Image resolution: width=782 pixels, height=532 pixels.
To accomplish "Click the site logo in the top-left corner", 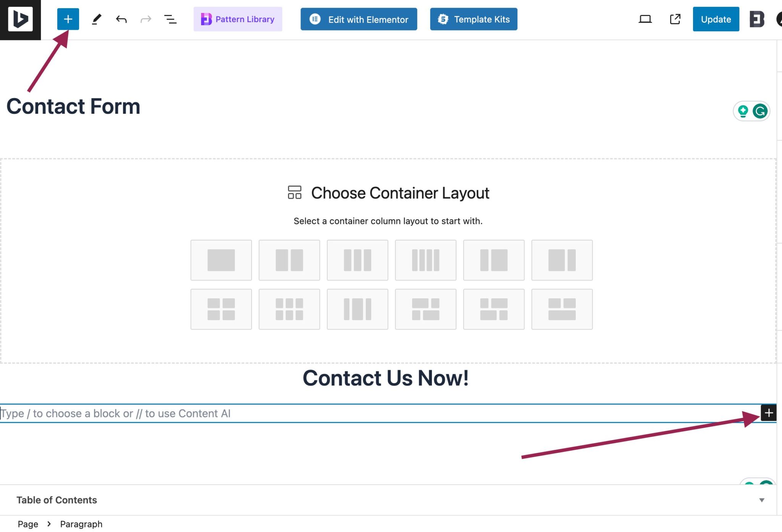I will [20, 19].
